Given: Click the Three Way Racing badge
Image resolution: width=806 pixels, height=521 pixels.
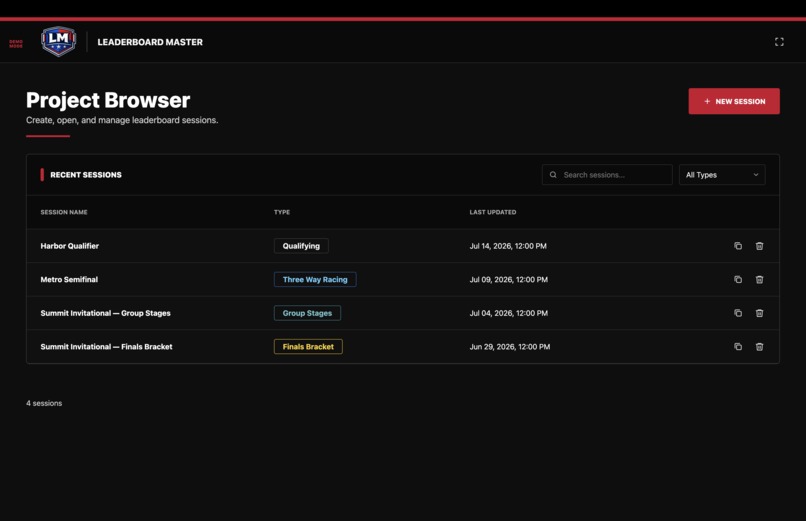Looking at the screenshot, I should coord(315,280).
